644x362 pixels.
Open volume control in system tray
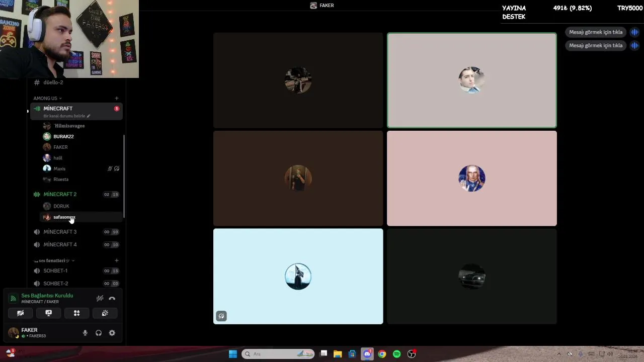pyautogui.click(x=610, y=354)
